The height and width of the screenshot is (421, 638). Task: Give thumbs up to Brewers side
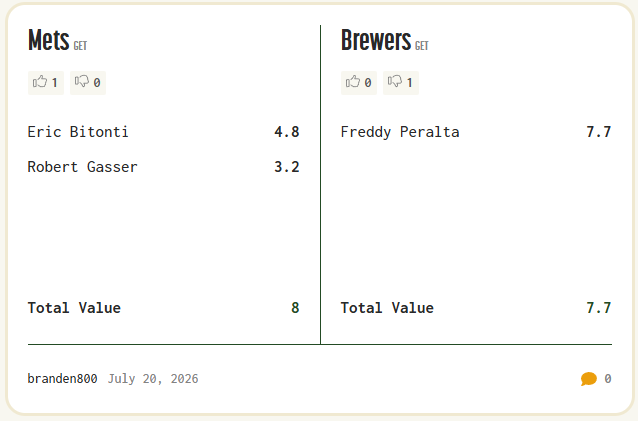pos(359,83)
